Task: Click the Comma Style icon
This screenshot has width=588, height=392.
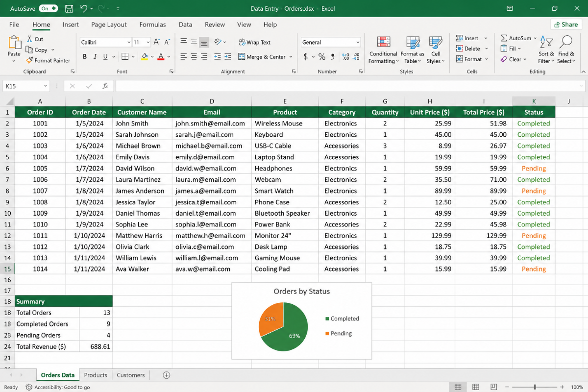Action: tap(332, 57)
